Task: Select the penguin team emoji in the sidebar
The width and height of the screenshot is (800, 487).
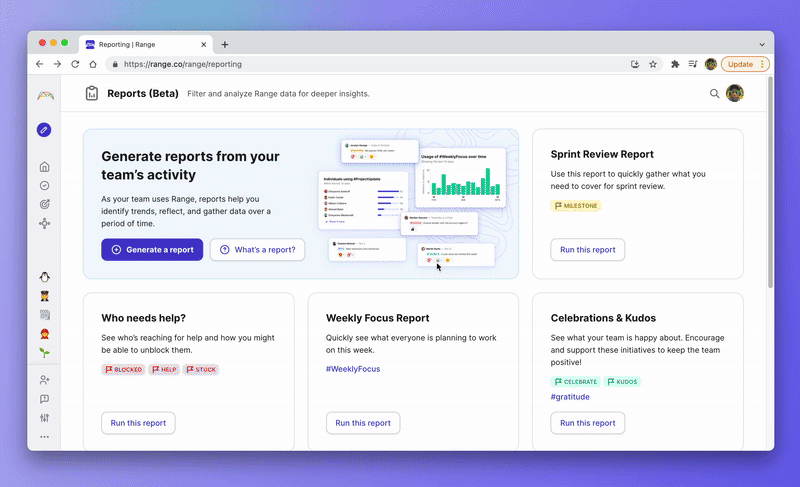Action: point(44,277)
